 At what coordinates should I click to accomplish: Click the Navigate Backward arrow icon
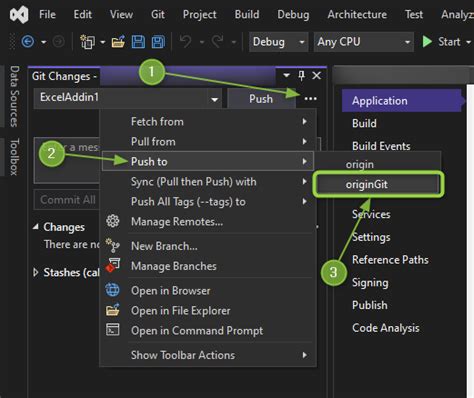(x=28, y=42)
